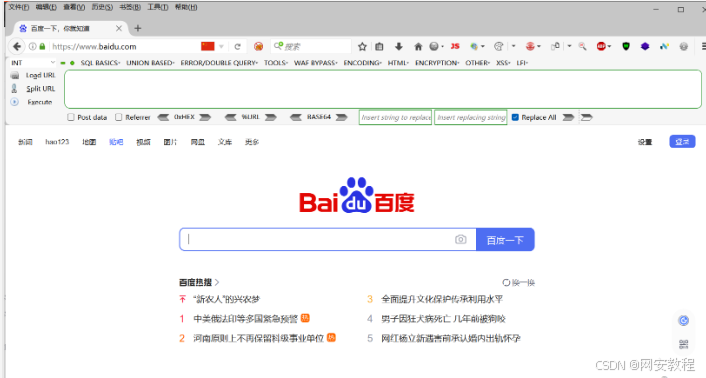Click the 百度一下 search button

pos(505,239)
